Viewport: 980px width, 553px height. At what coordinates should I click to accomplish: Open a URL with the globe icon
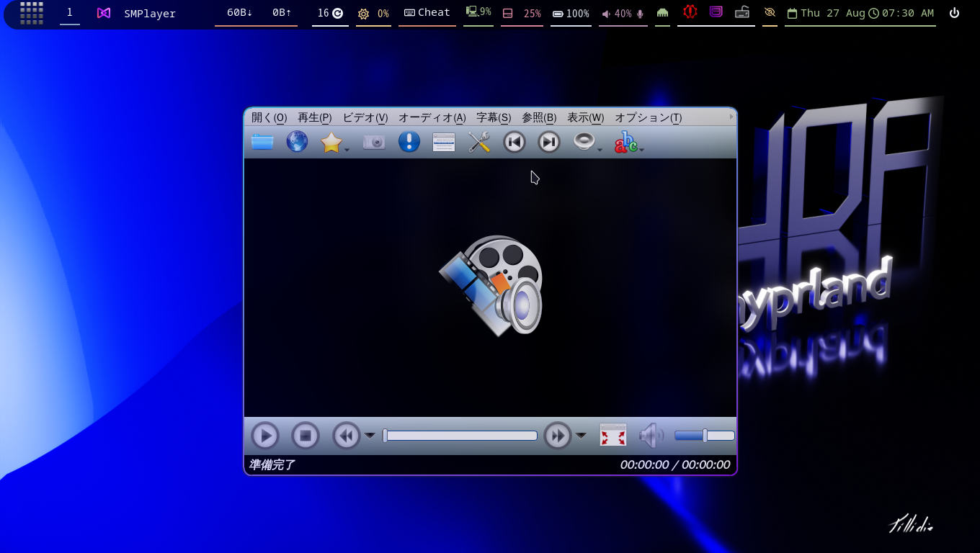(297, 142)
